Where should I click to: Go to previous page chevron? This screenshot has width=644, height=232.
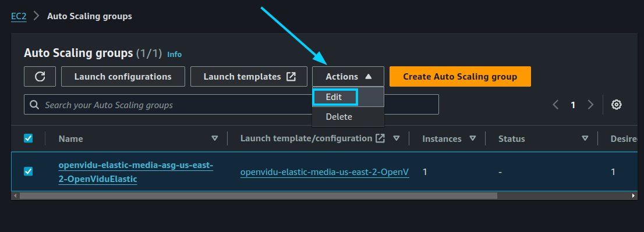click(555, 105)
